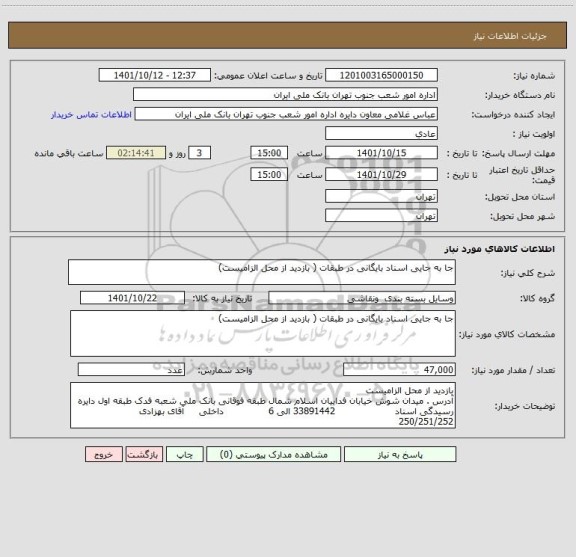Click label شماره نیاز
The width and height of the screenshot is (576, 557).
click(534, 76)
